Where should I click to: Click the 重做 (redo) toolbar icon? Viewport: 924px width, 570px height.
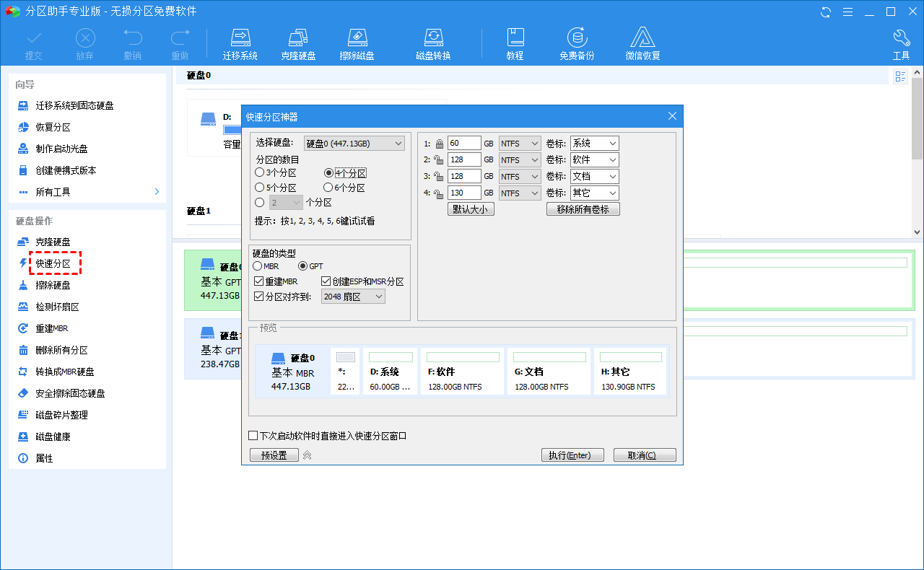(x=180, y=45)
